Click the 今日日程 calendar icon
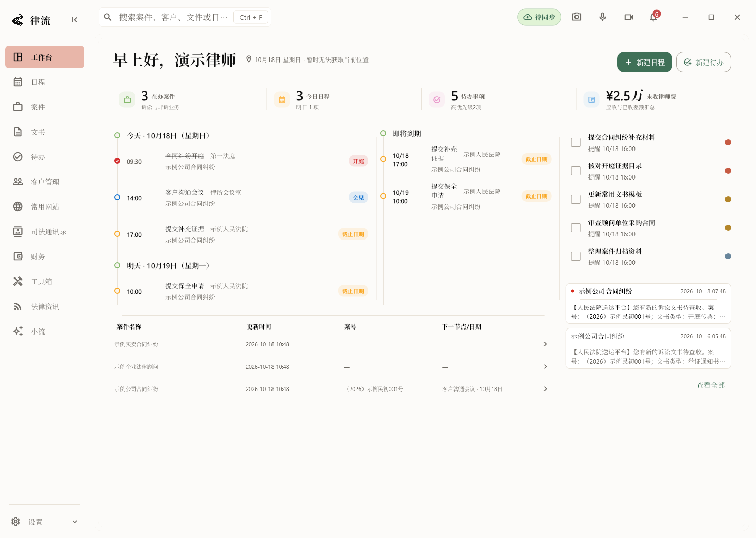 (x=282, y=100)
